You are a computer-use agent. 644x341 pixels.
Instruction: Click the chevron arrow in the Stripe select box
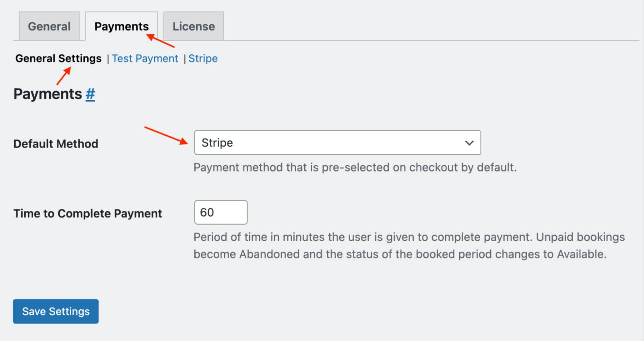(x=469, y=143)
